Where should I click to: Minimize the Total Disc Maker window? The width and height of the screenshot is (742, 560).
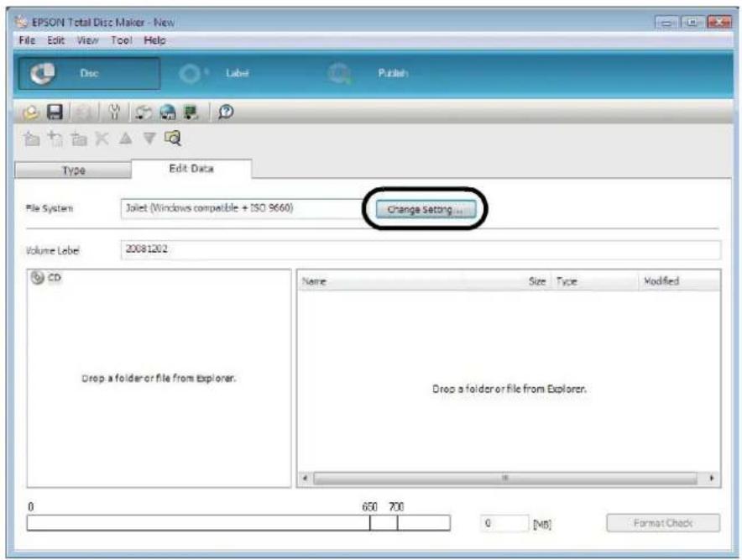point(666,22)
